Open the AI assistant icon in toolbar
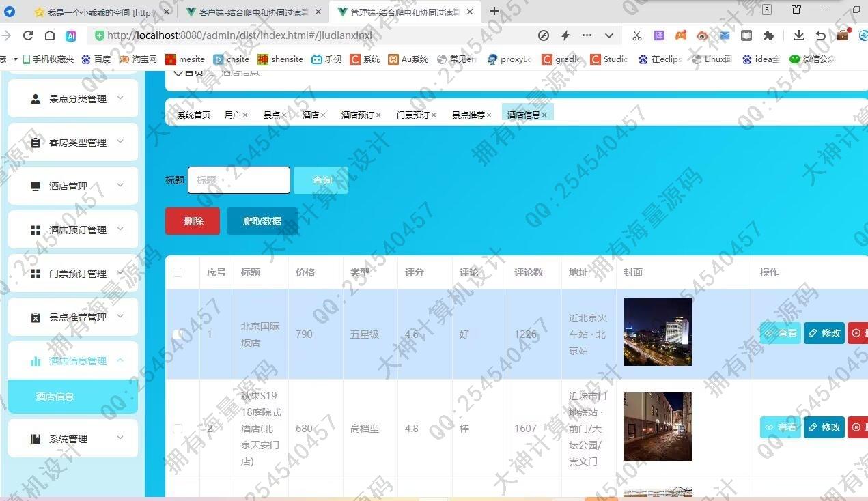This screenshot has height=501, width=868. pyautogui.click(x=71, y=35)
